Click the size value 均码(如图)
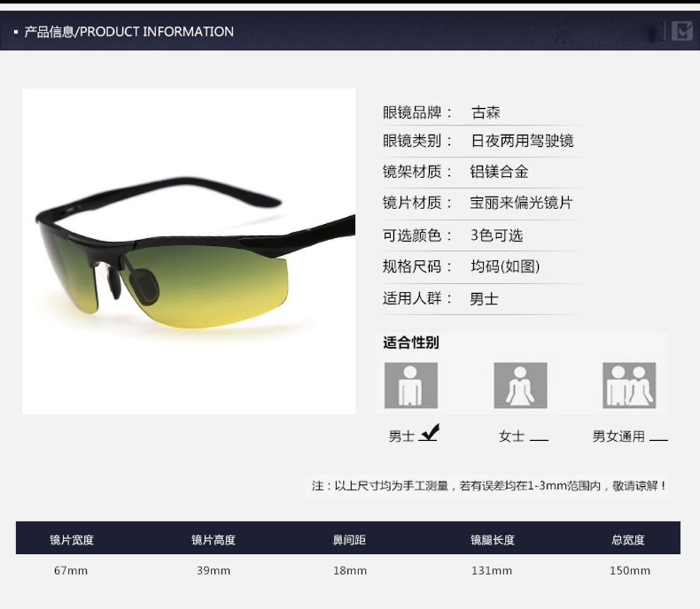The image size is (700, 609). pos(506,267)
